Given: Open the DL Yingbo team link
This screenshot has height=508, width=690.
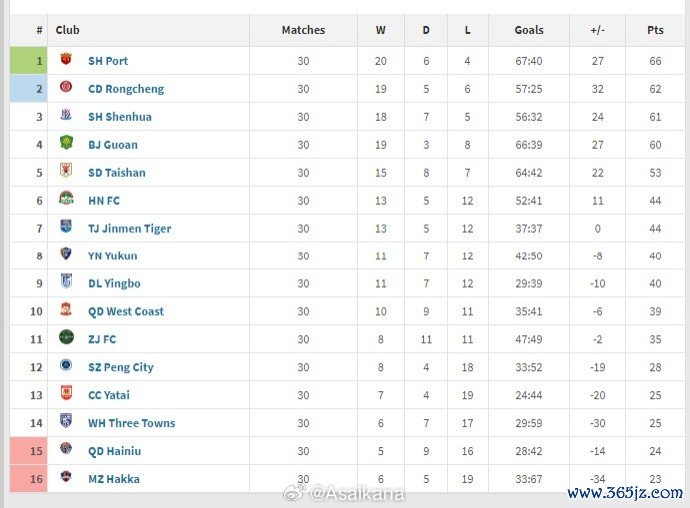Looking at the screenshot, I should pyautogui.click(x=114, y=283).
